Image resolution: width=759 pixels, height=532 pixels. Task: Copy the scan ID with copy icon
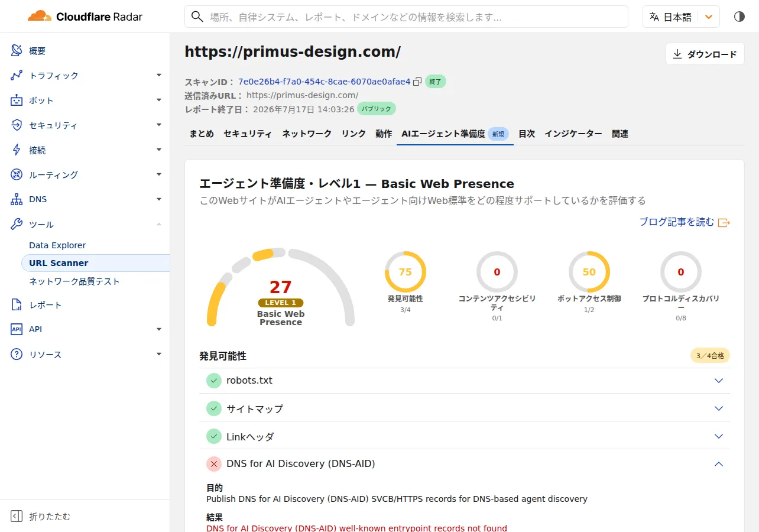click(417, 82)
